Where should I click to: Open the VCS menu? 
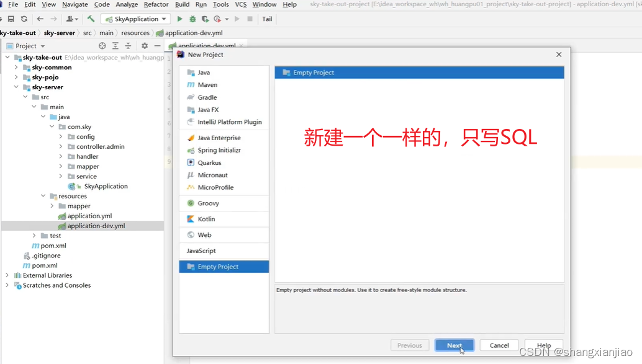coord(241,4)
